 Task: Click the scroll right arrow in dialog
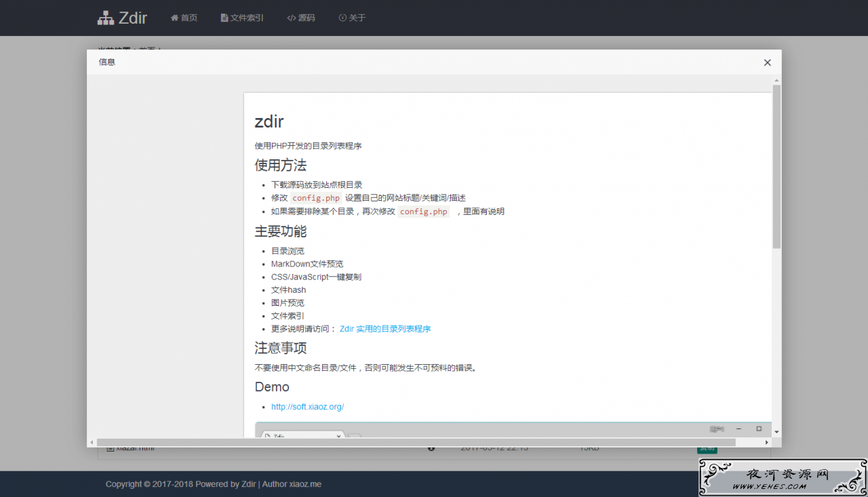[767, 442]
